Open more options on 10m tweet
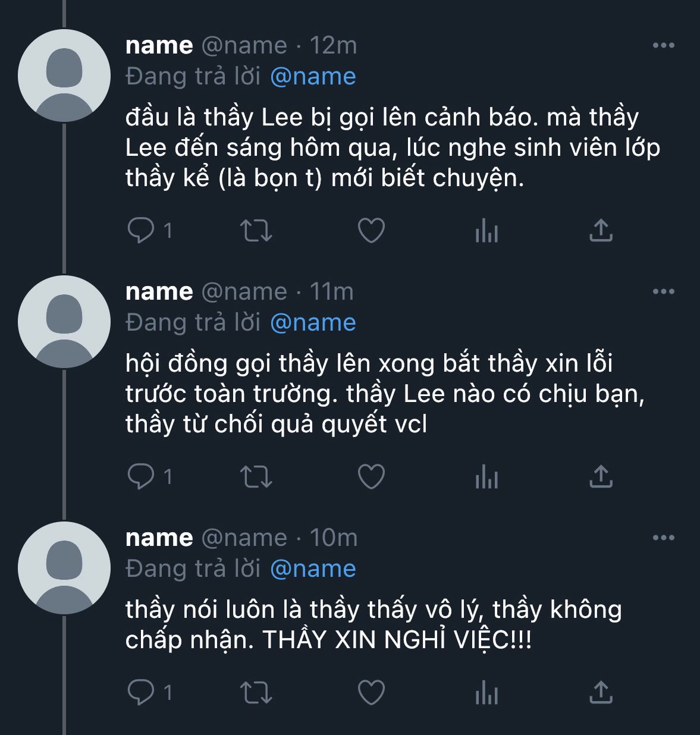The image size is (700, 735). click(663, 538)
